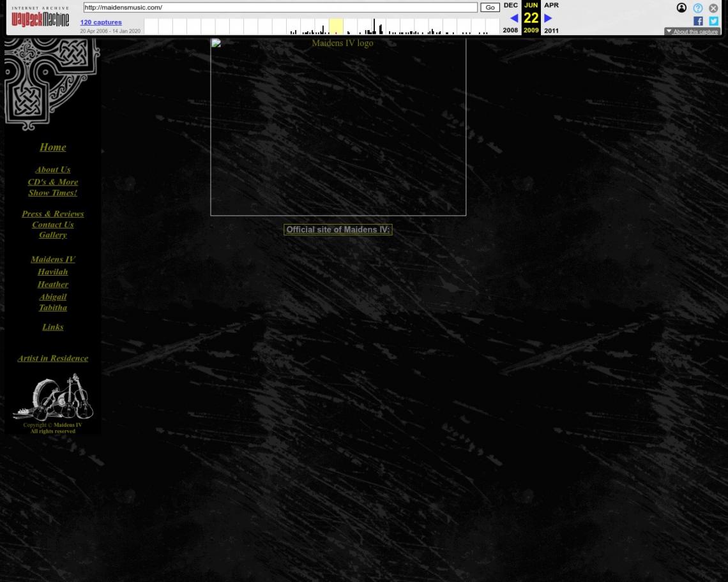The width and height of the screenshot is (728, 582).
Task: Click the Celtic cross image
Action: pyautogui.click(x=52, y=84)
